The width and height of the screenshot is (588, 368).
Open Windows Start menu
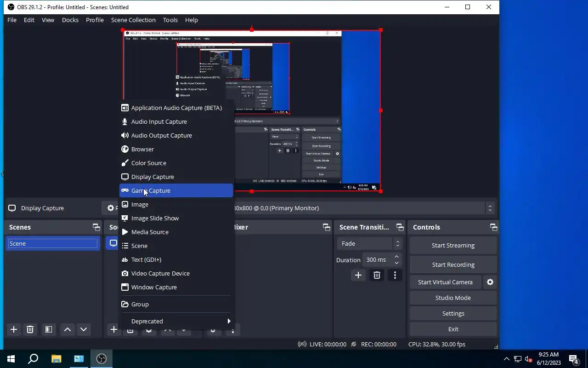(x=11, y=359)
